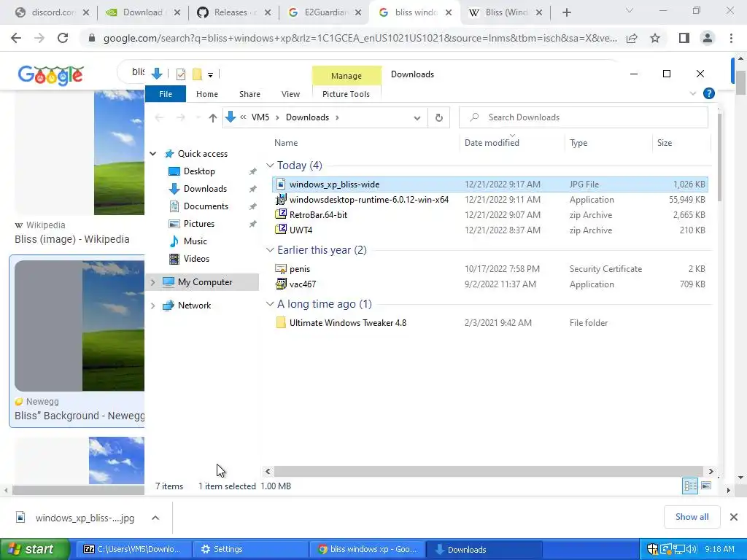Screen dimensions: 747x560
Task: Open the View ribbon tab
Action: point(290,94)
